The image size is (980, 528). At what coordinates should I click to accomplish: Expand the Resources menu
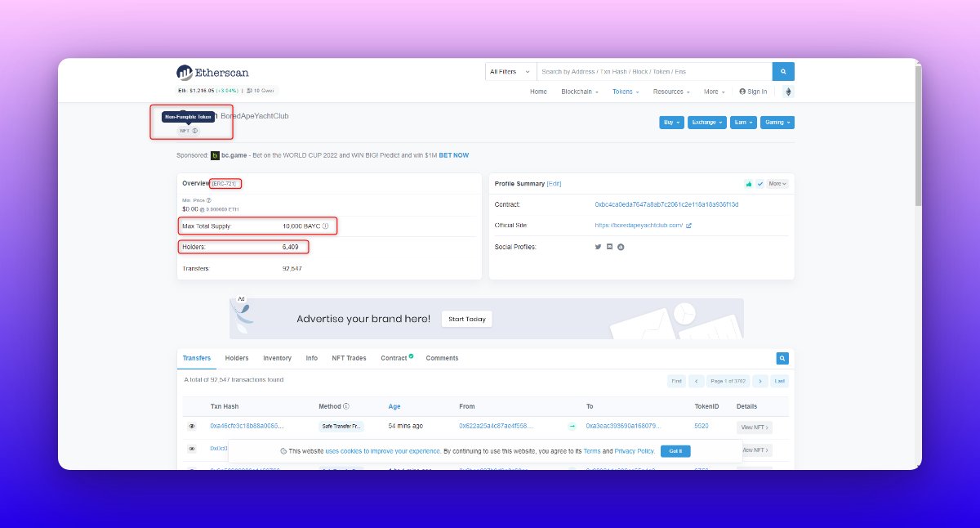coord(671,92)
